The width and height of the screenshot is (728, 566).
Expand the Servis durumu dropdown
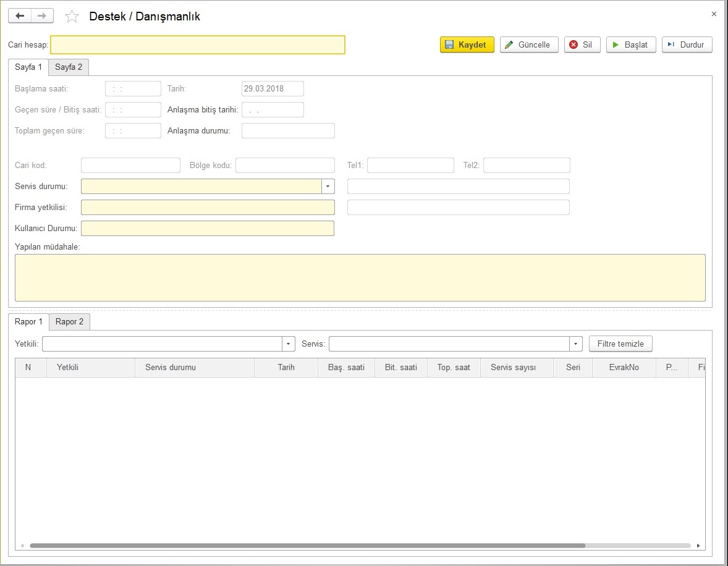(x=328, y=187)
